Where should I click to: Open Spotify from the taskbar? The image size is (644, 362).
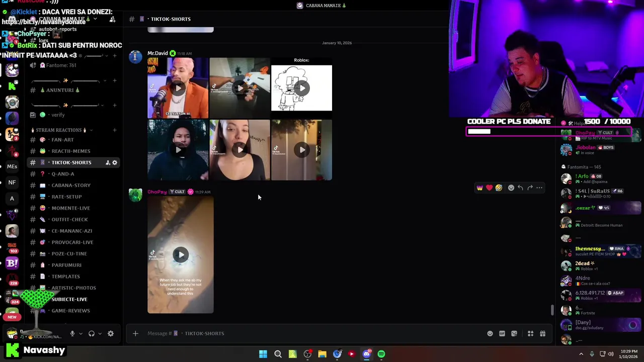pyautogui.click(x=381, y=354)
